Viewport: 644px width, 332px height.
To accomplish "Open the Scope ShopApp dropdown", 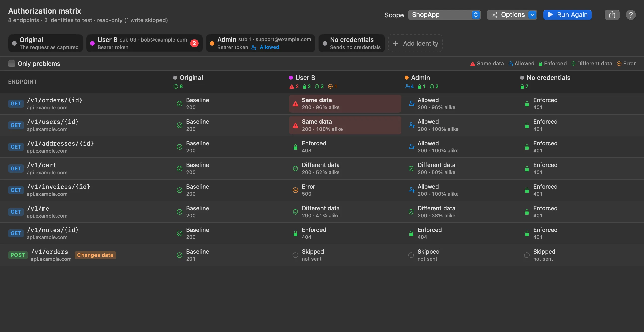I will click(444, 15).
